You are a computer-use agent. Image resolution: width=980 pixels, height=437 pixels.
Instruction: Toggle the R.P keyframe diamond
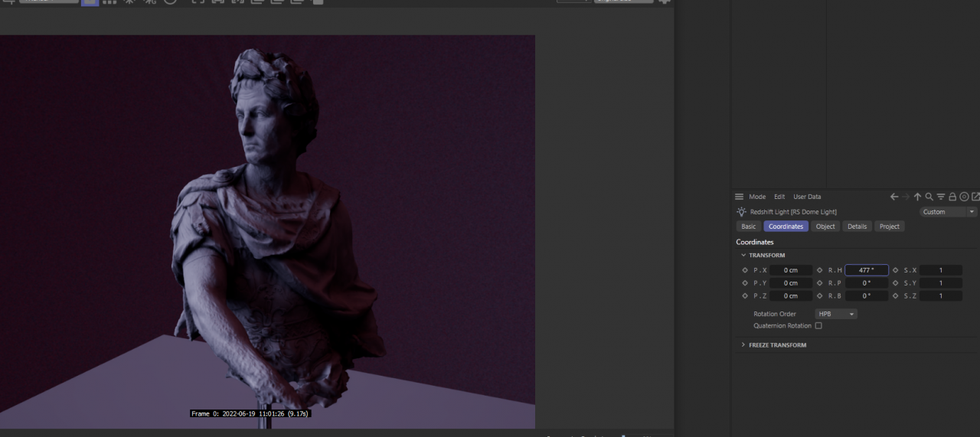coord(820,283)
